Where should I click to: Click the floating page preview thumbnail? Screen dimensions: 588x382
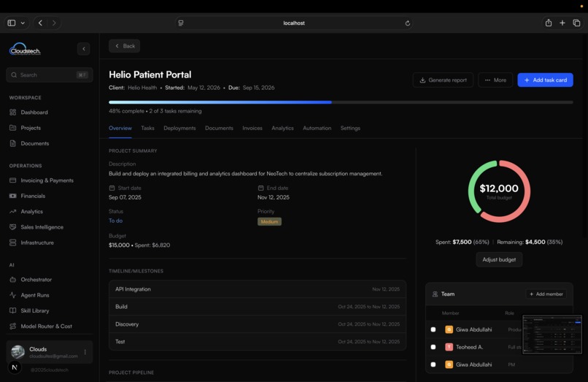tap(552, 335)
